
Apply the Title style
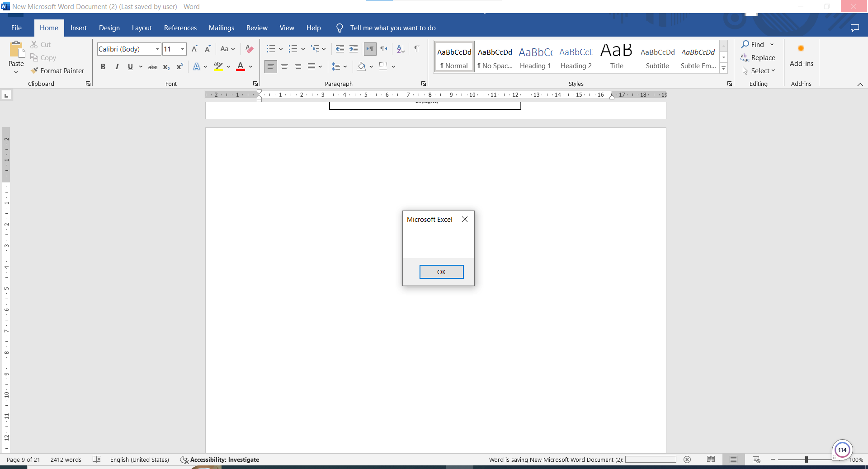[x=617, y=57]
